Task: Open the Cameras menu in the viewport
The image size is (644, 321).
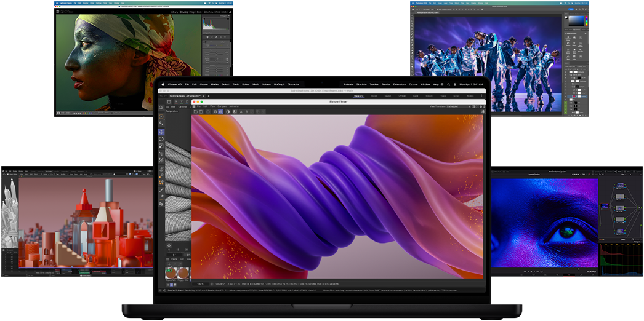Action: pyautogui.click(x=183, y=106)
